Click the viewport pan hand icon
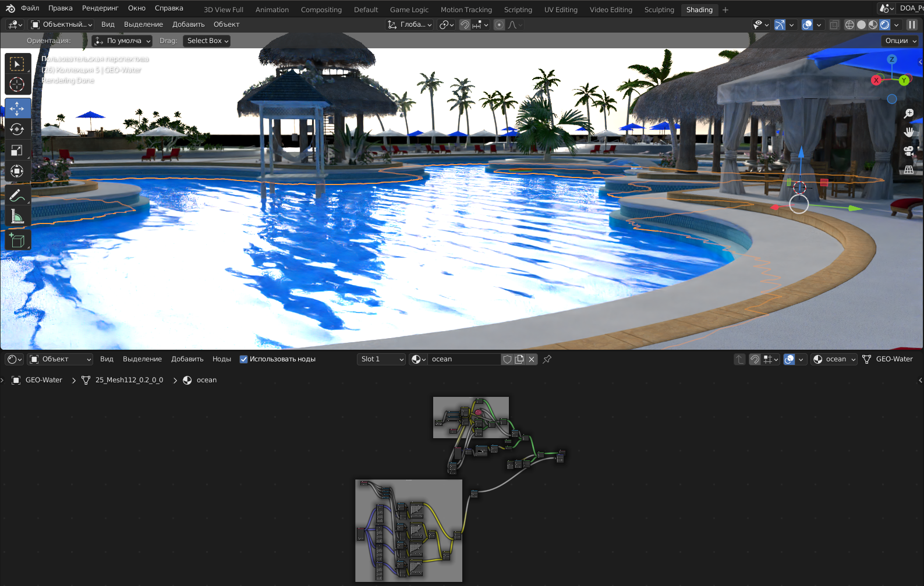This screenshot has height=586, width=924. point(908,133)
